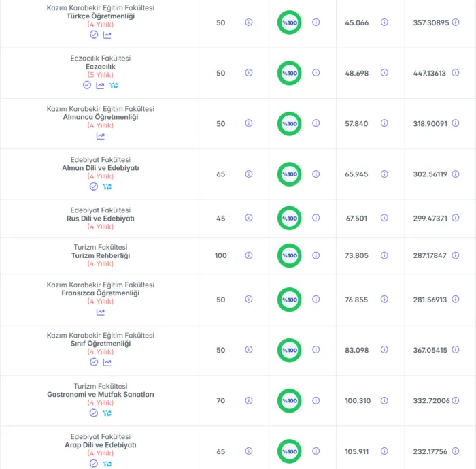Click the trend chart icon under Türkçe Öğretmenliği
476x469 pixels.
point(107,35)
